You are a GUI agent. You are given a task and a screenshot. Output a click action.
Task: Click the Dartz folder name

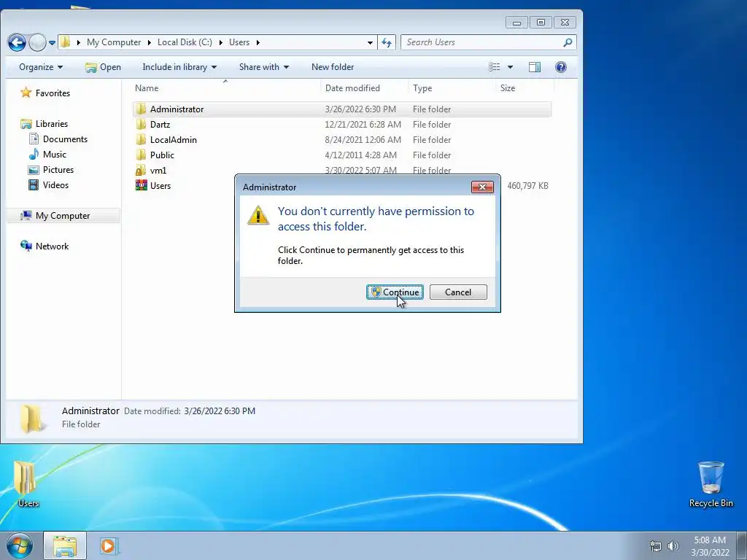click(160, 124)
